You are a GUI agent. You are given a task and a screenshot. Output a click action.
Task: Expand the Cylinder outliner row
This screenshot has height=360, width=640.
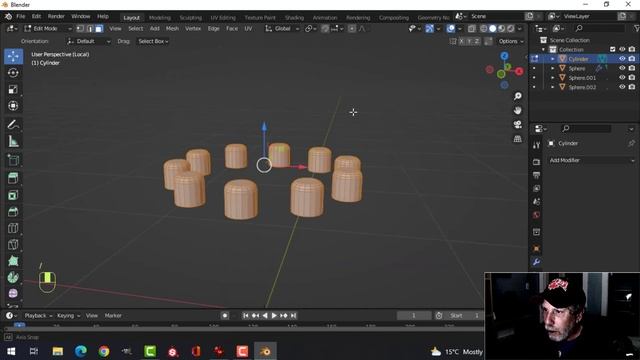pyautogui.click(x=553, y=59)
